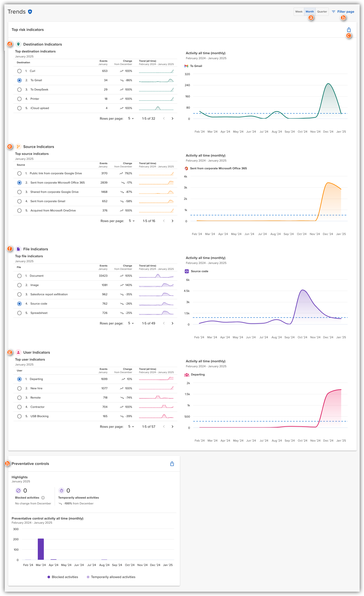Click the User Indicators person icon
The image size is (364, 596).
click(x=19, y=352)
